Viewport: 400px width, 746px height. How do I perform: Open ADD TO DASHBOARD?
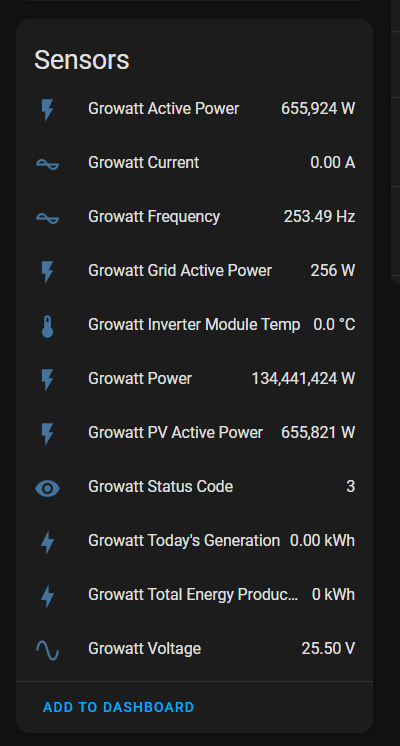[x=118, y=707]
